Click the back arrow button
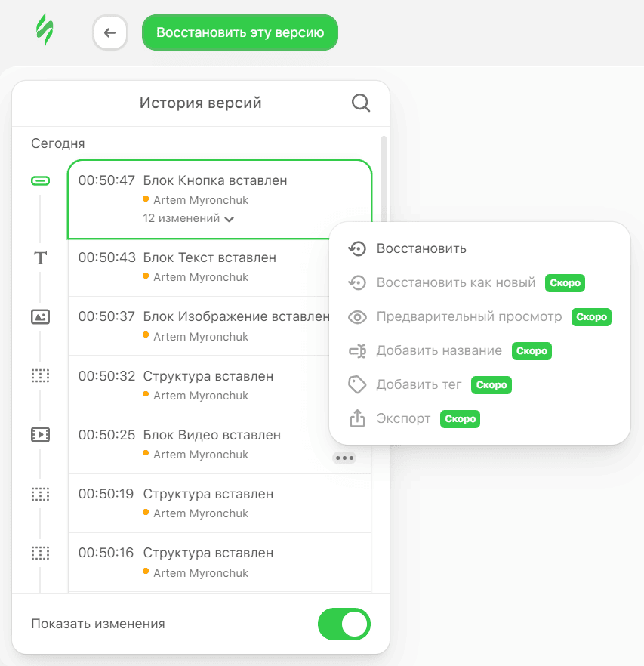644x666 pixels. (x=110, y=32)
